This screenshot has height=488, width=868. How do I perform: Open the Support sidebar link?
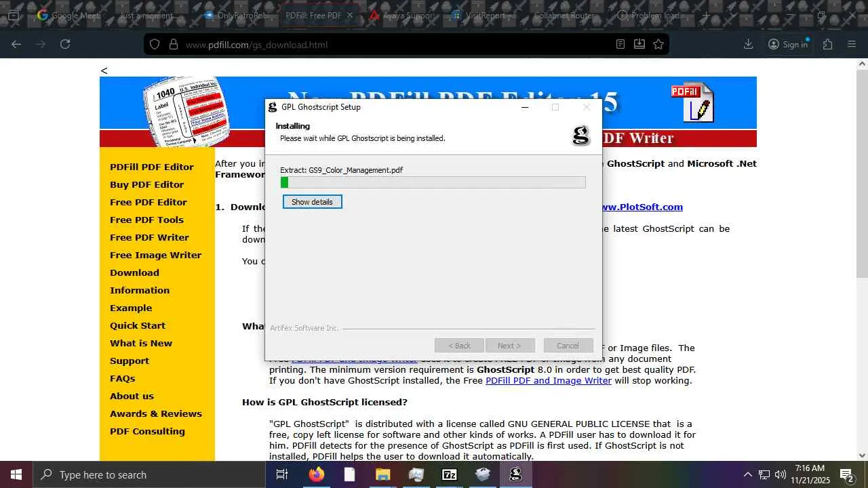130,361
